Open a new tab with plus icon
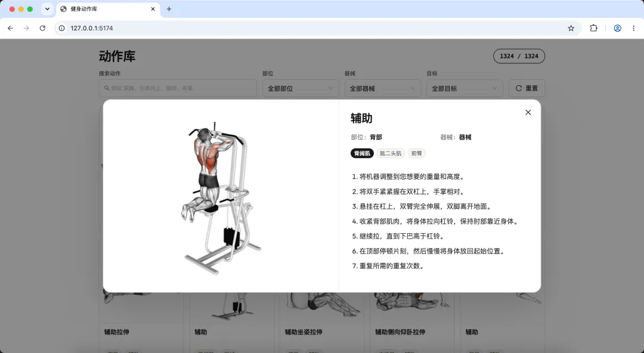This screenshot has height=353, width=644. (x=169, y=9)
